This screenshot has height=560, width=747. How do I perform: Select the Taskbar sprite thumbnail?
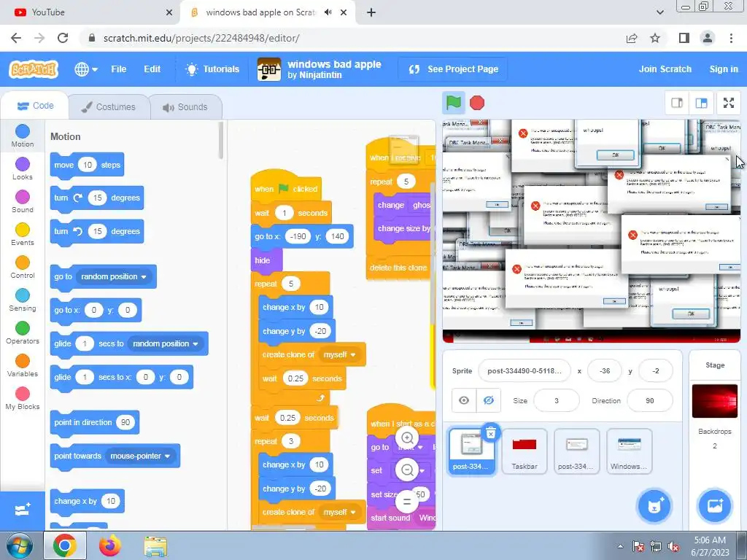coord(524,451)
